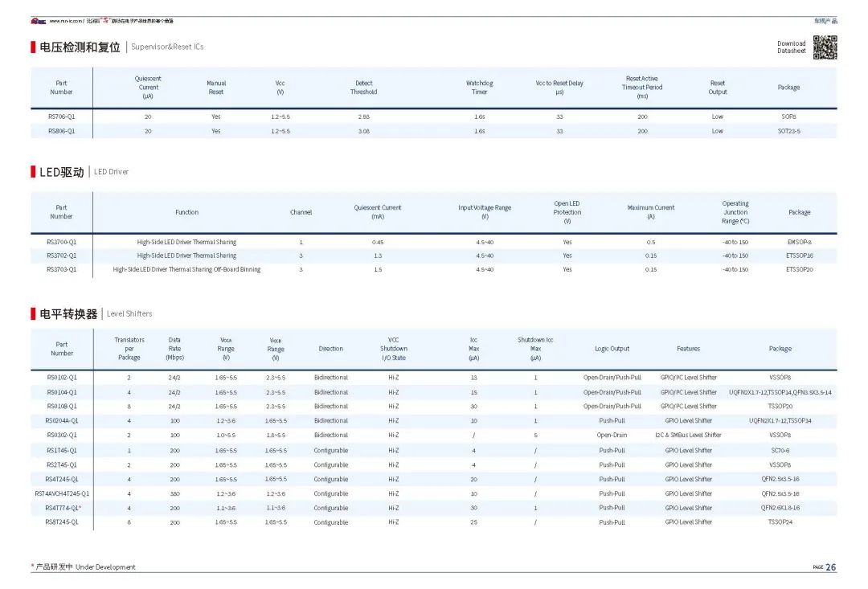Click the "Watchdog Timer" column header

click(x=479, y=88)
